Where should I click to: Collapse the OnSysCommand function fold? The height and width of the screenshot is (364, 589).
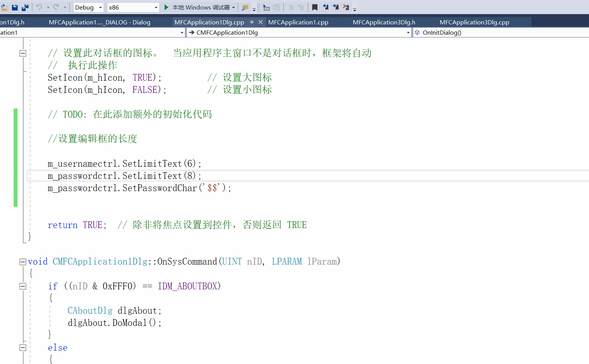tap(22, 262)
